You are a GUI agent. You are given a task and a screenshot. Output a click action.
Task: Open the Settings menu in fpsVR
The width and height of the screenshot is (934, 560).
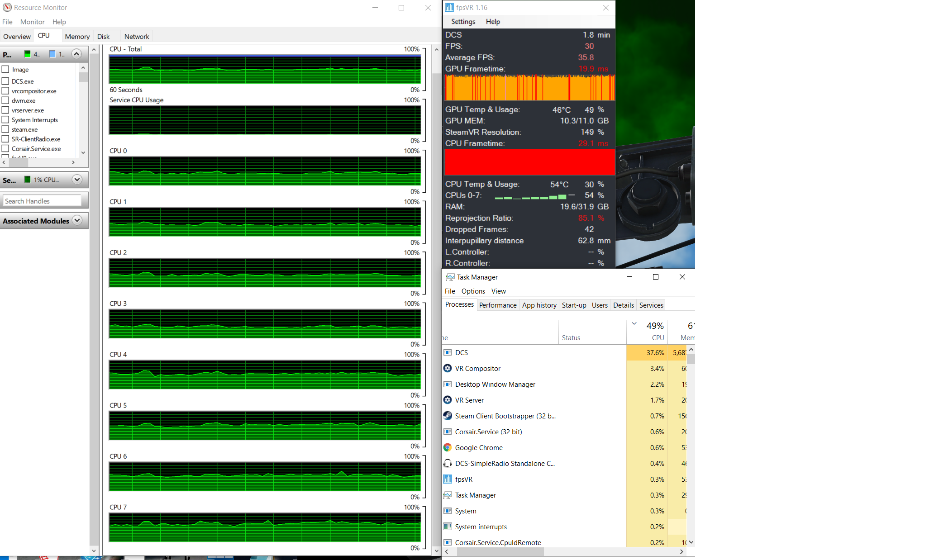(463, 22)
